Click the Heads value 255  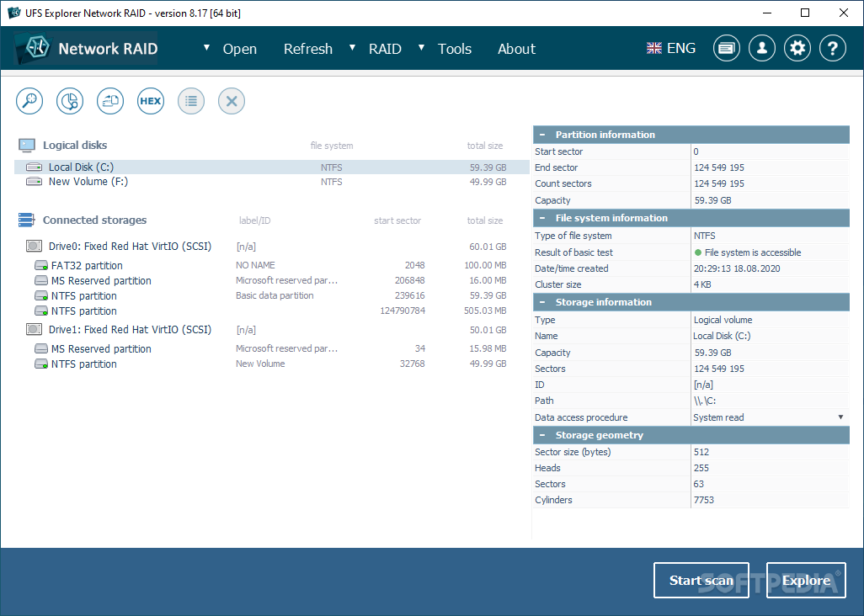click(x=701, y=468)
